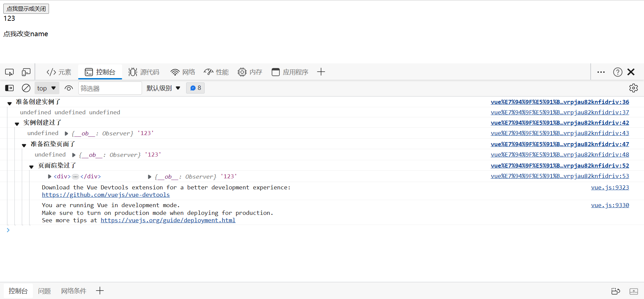This screenshot has width=644, height=299.
Task: Open the vuejs.org deployment guide link
Action: [x=168, y=220]
